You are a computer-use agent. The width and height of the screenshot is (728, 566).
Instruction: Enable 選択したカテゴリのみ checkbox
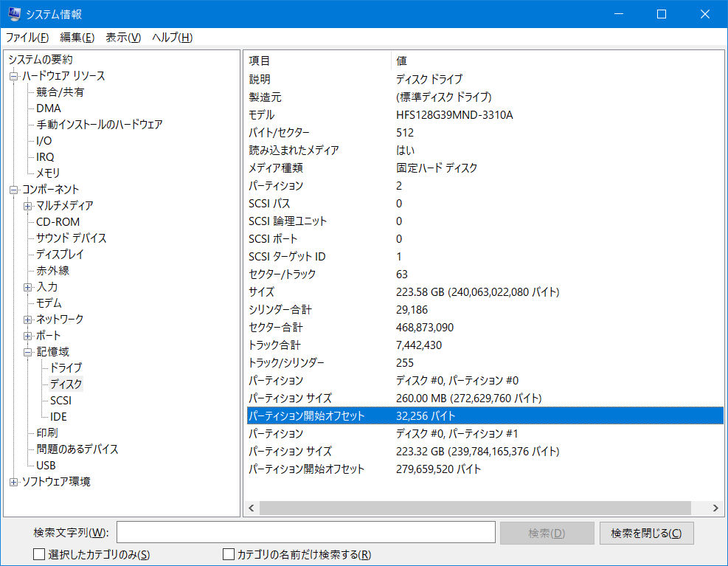[39, 554]
